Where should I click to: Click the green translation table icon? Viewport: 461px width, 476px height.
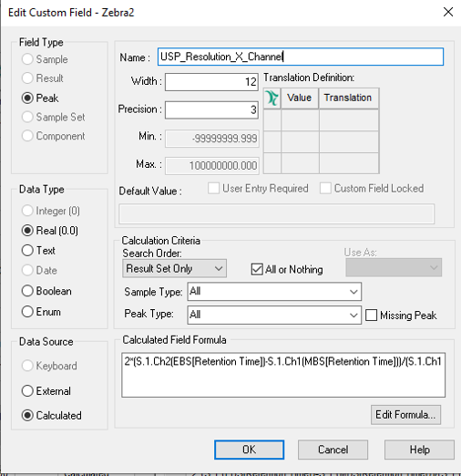tap(272, 98)
